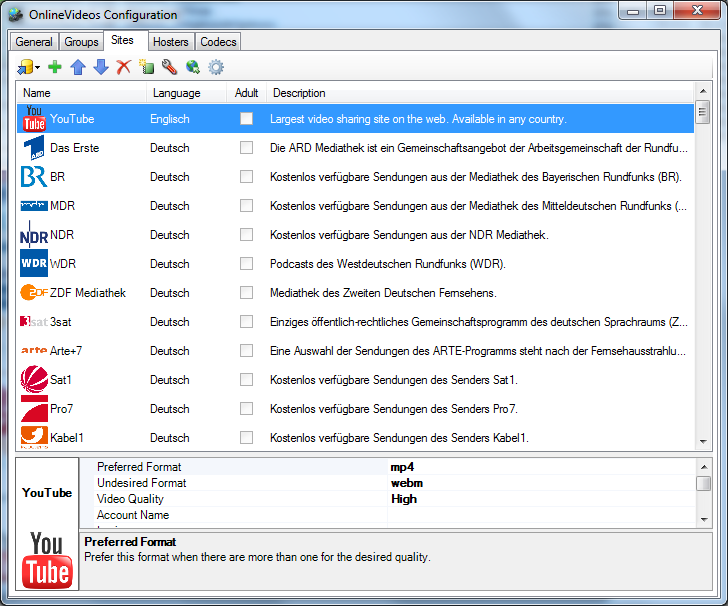Sort by Adult column header
The image size is (728, 606).
[247, 93]
